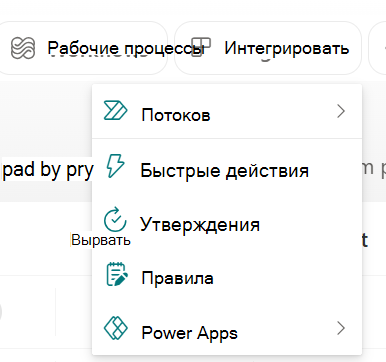386x362 pixels.
Task: Click the Потоков Power Automate icon
Action: tap(115, 110)
